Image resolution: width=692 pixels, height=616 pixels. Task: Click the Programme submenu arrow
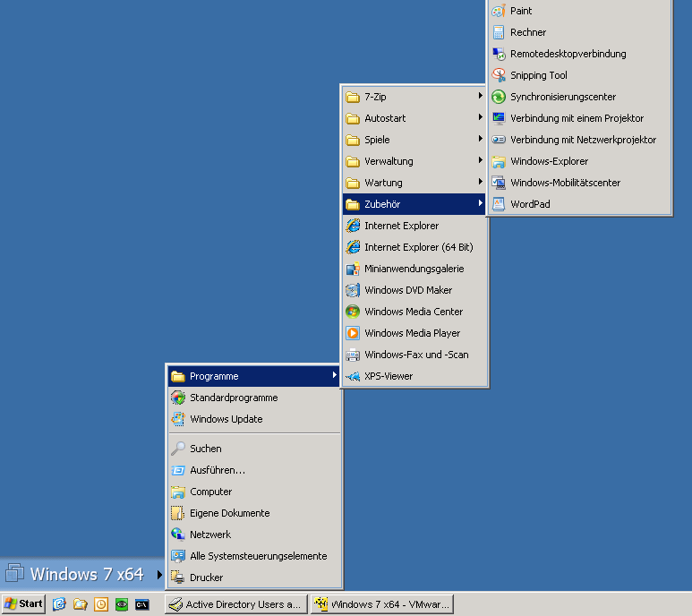335,375
